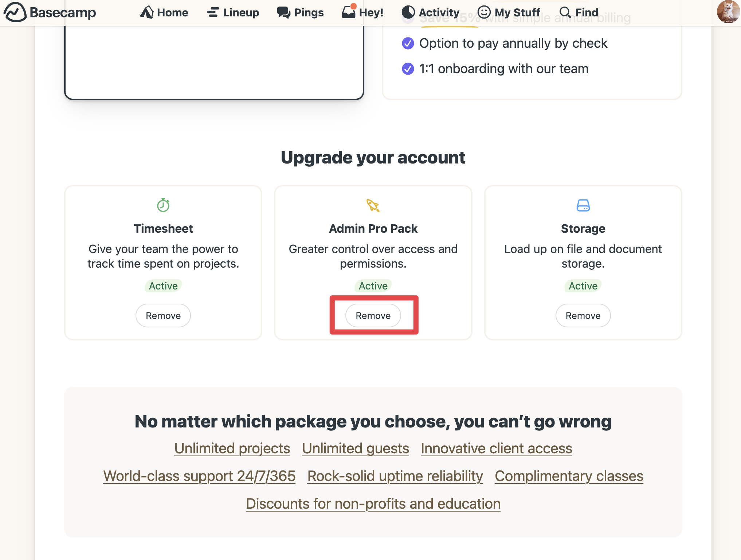Open Complimentary classes link
The width and height of the screenshot is (741, 560).
[x=569, y=476]
